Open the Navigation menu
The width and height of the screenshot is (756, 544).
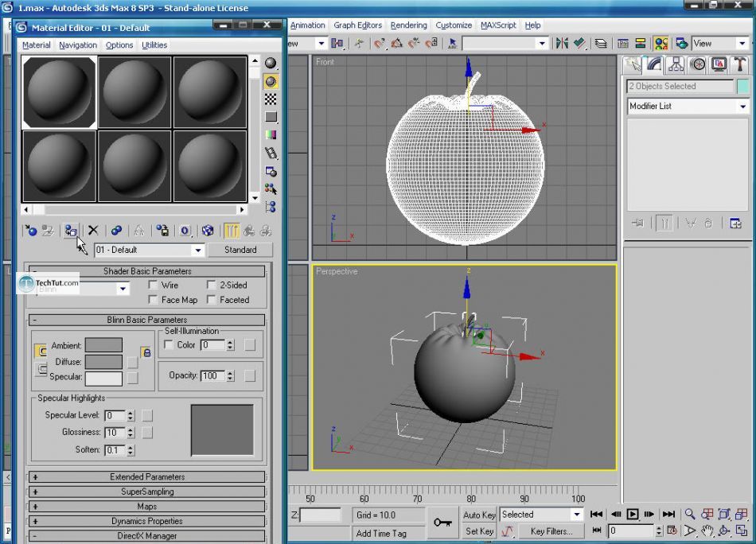(x=78, y=45)
